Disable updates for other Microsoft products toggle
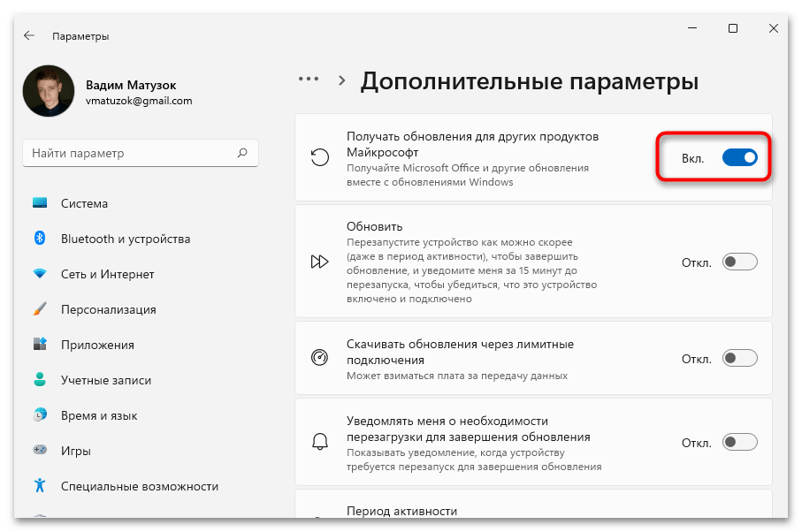The width and height of the screenshot is (802, 532). pyautogui.click(x=740, y=157)
